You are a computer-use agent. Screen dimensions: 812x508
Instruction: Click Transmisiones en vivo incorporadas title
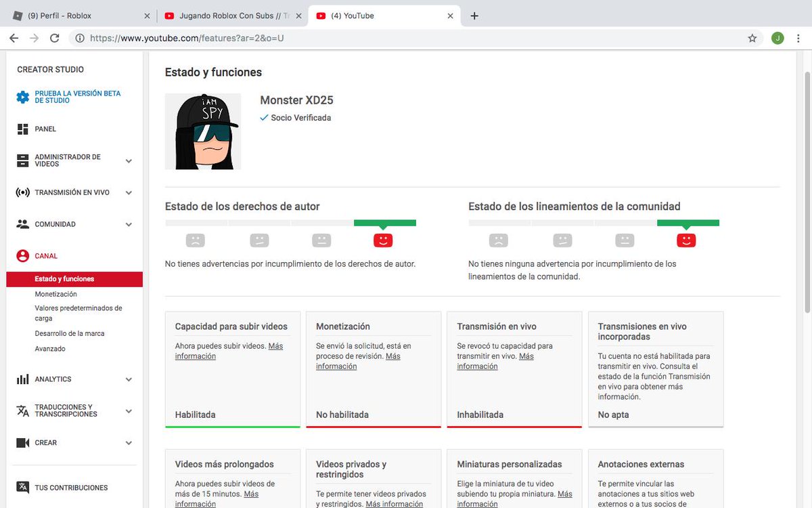click(642, 331)
